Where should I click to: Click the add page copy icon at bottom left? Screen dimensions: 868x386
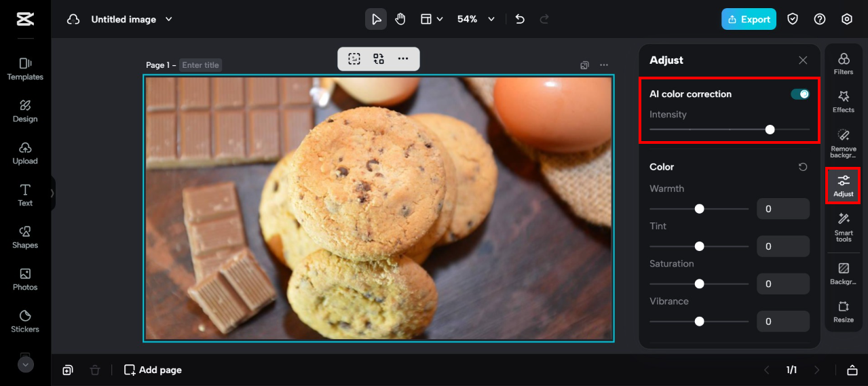[x=68, y=370]
